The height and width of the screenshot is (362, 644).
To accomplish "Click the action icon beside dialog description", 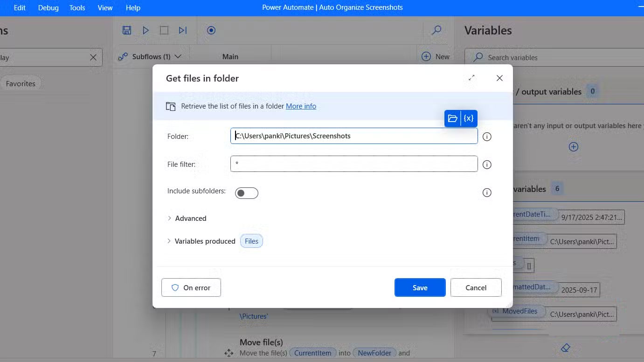I will 171,106.
